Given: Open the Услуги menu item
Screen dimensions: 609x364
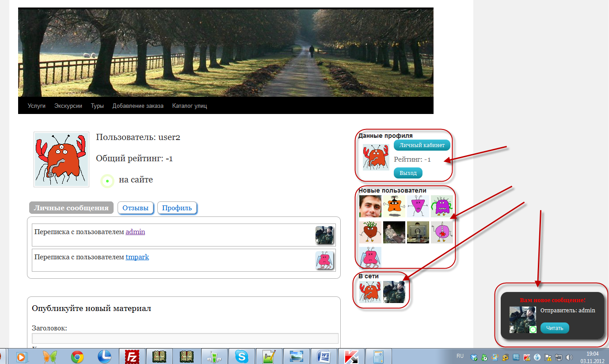Looking at the screenshot, I should pos(37,106).
